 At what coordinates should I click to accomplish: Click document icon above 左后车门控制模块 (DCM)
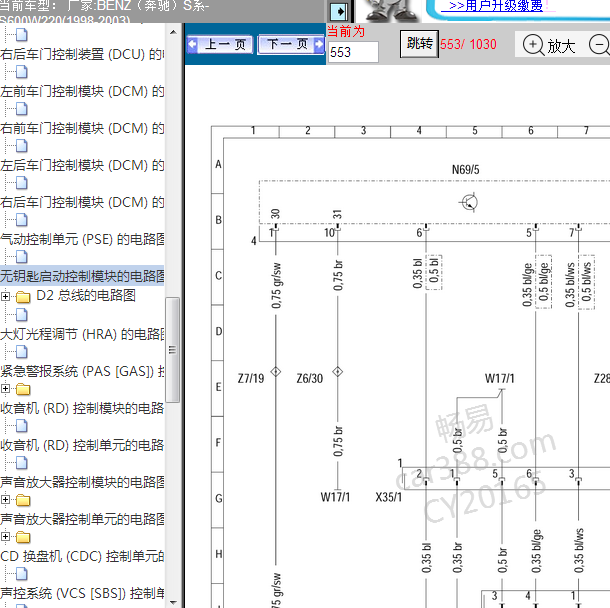(22, 146)
